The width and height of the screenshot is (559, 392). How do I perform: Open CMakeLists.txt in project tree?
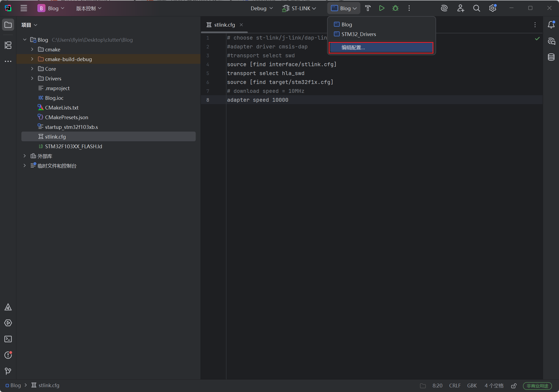point(62,108)
